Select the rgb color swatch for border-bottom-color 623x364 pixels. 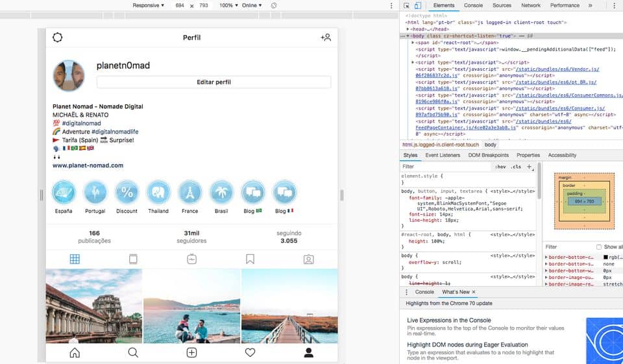click(x=605, y=257)
